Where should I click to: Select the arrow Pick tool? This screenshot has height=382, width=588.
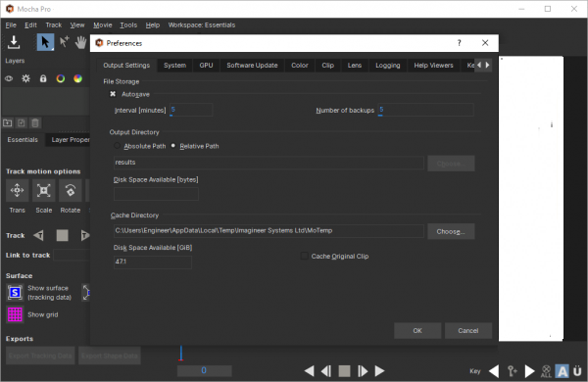point(45,42)
